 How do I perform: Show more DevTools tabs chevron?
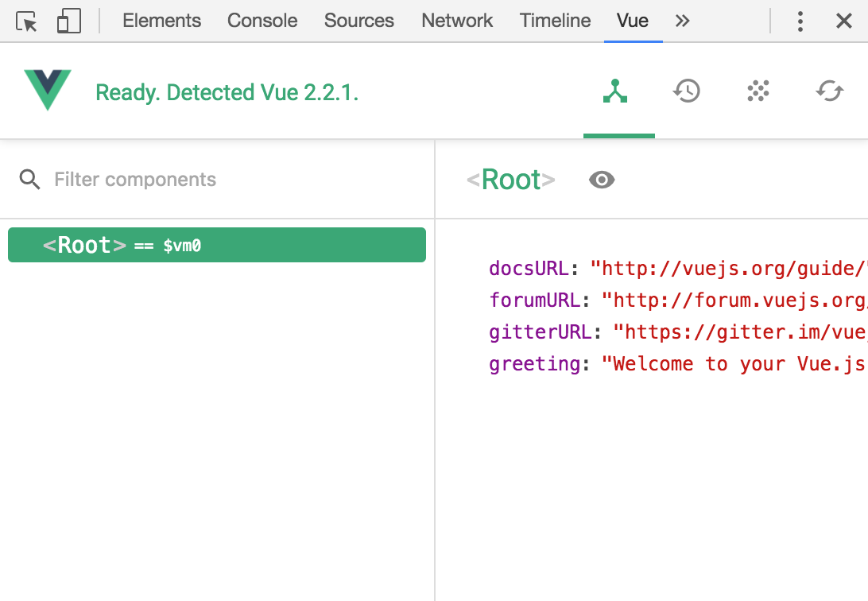[x=683, y=21]
